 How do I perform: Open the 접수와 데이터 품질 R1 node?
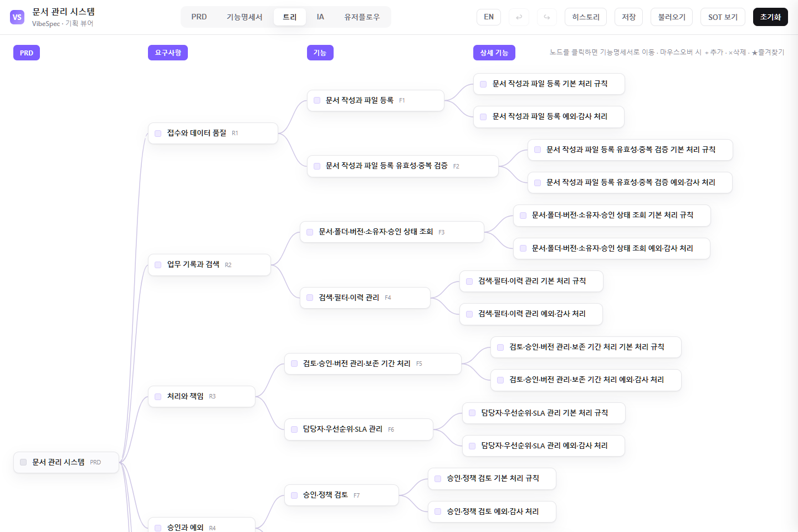(x=213, y=133)
